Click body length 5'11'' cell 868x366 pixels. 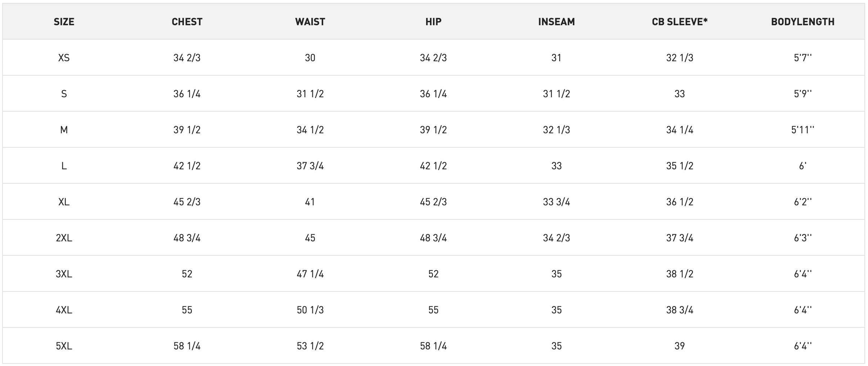[803, 130]
